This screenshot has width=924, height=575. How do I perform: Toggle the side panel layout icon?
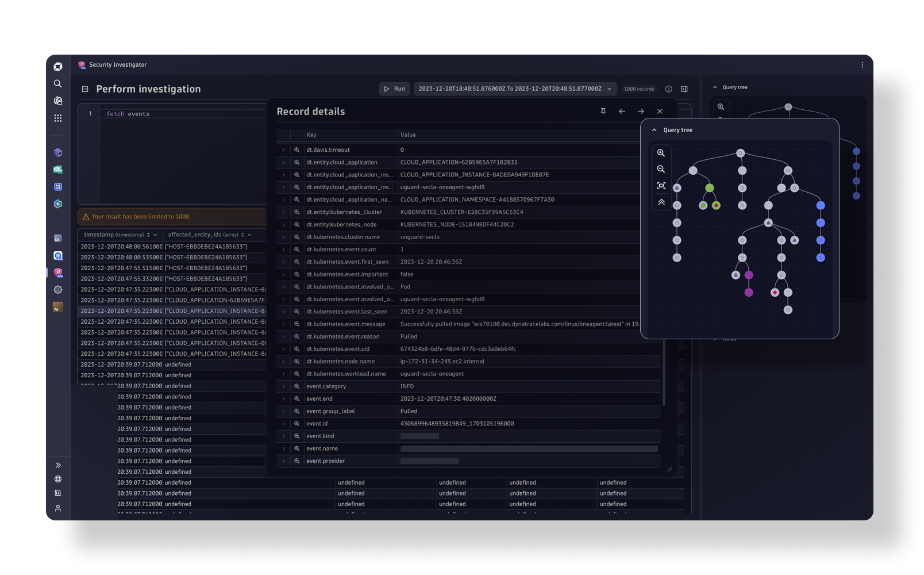click(684, 89)
